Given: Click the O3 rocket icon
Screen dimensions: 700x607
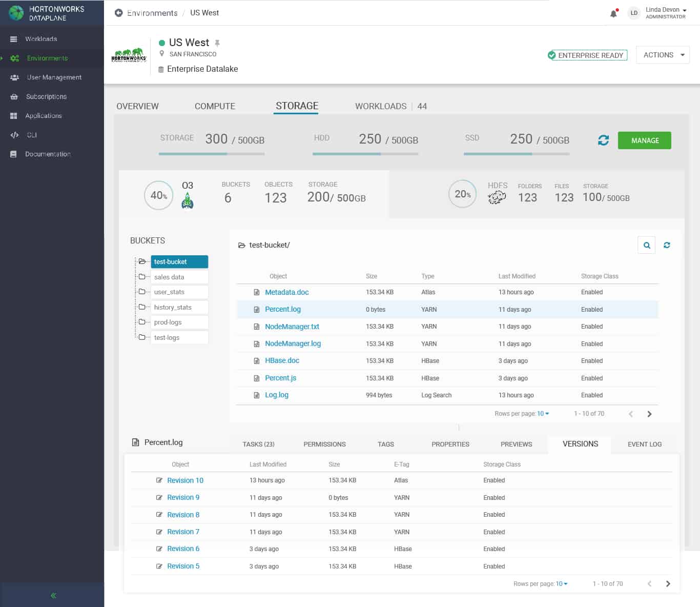Looking at the screenshot, I should (188, 201).
